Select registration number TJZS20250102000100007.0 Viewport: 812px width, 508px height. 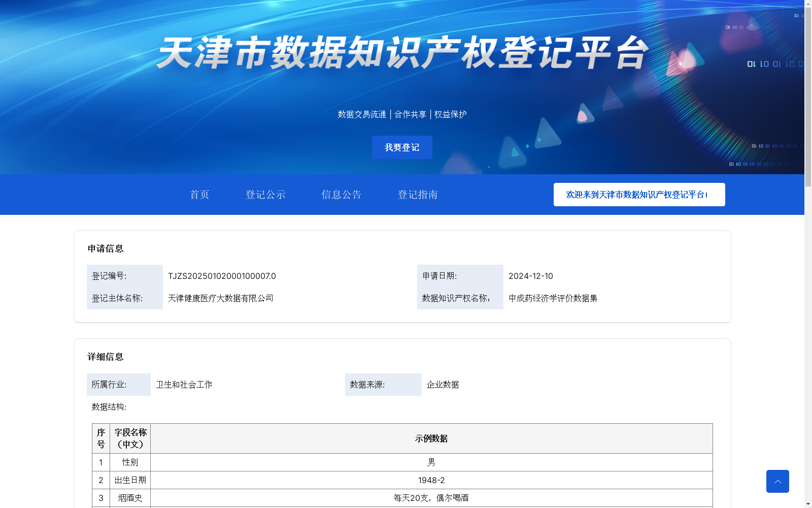coord(222,276)
